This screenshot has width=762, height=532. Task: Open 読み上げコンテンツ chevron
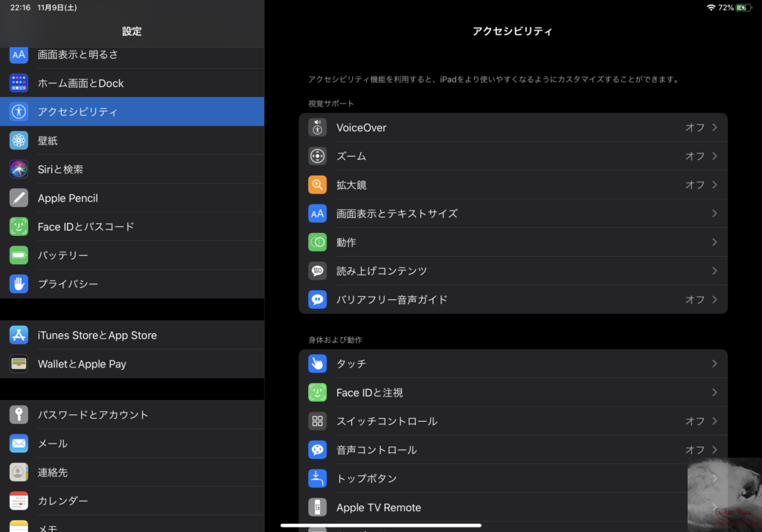point(714,271)
